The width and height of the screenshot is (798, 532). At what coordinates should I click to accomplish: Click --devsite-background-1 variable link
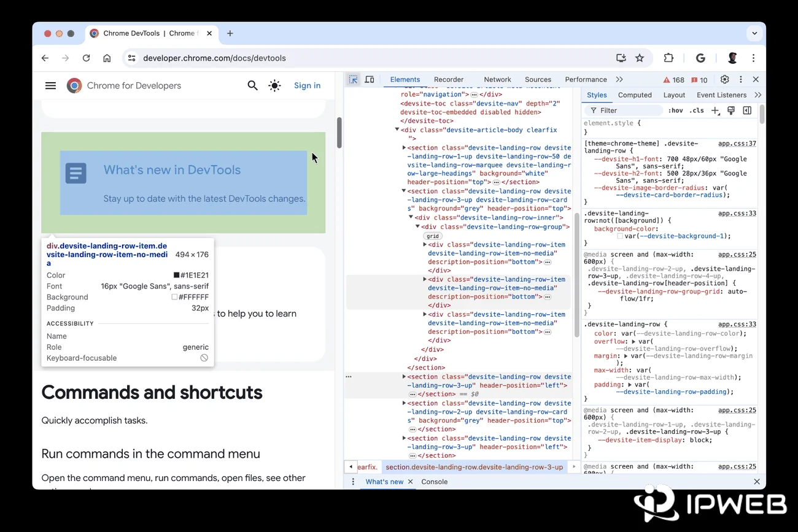tap(683, 236)
